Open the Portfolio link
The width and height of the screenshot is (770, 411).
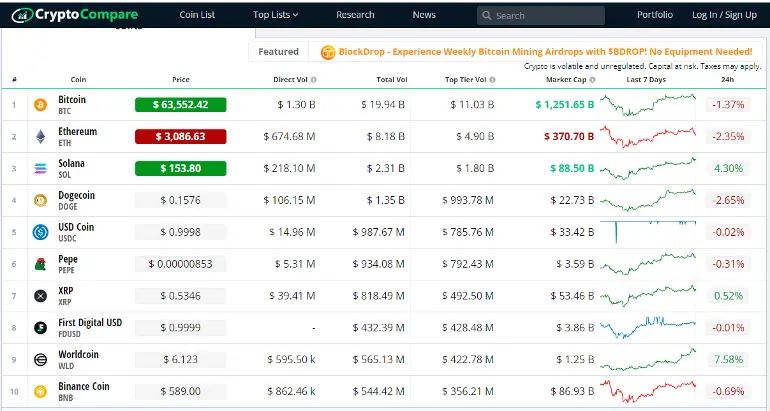654,15
